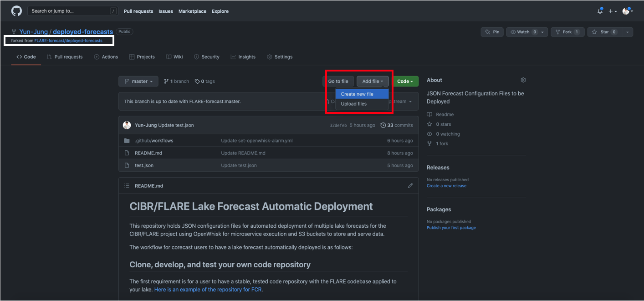Edit README with the pencil icon
644x301 pixels.
[410, 186]
